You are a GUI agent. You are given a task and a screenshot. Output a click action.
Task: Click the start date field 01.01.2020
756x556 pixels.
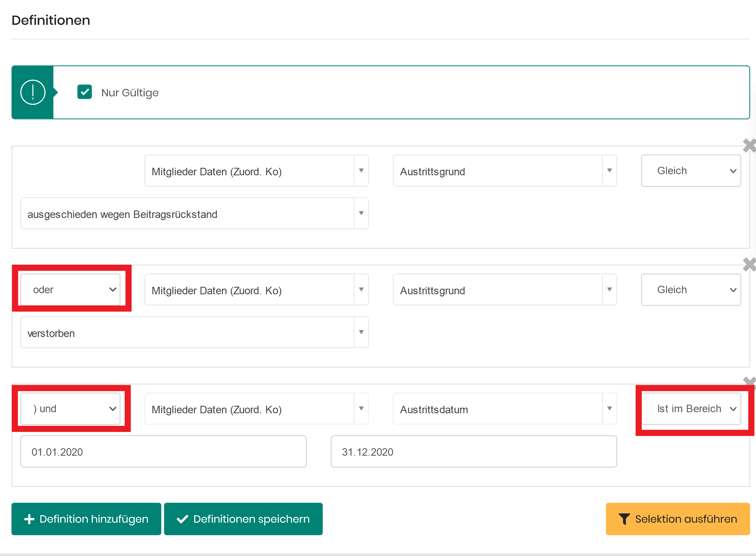coord(163,452)
